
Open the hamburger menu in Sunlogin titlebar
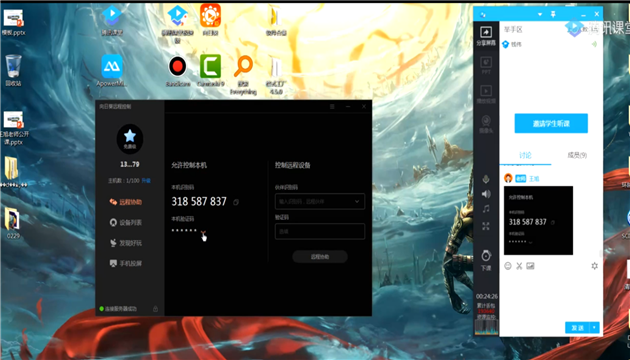(x=332, y=106)
